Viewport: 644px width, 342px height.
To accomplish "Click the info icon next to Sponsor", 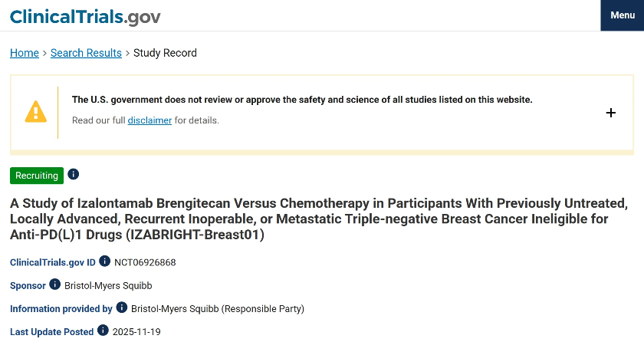I will coord(55,284).
